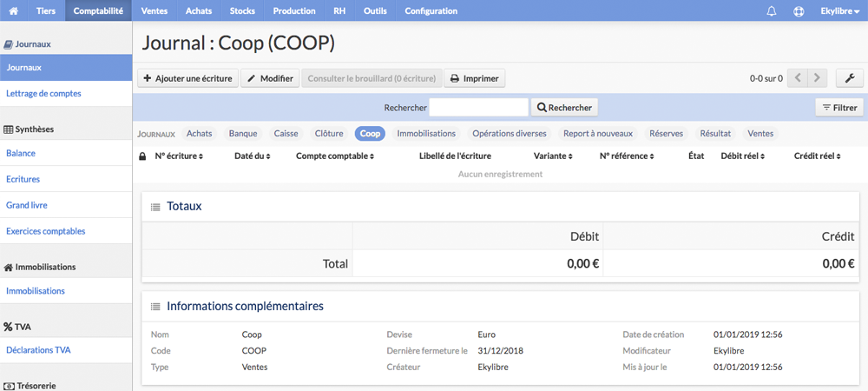868x391 pixels.
Task: Sort by N° référence column
Action: (x=627, y=156)
